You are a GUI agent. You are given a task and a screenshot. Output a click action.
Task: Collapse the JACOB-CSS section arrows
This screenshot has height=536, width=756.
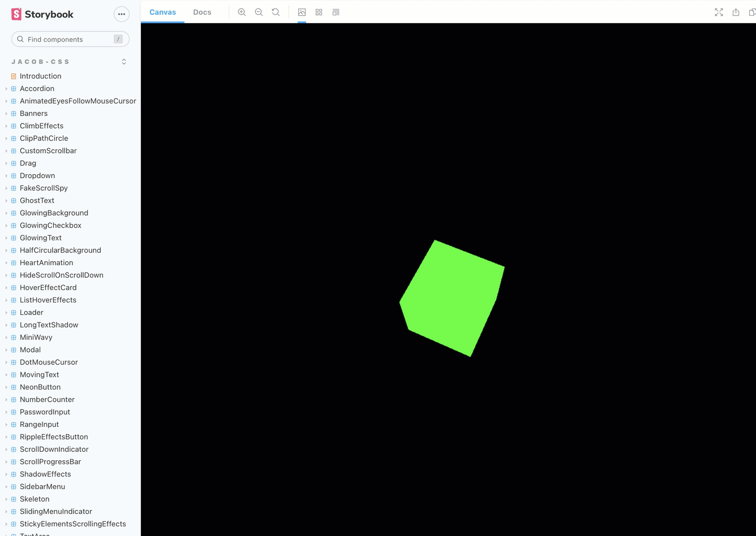point(124,62)
